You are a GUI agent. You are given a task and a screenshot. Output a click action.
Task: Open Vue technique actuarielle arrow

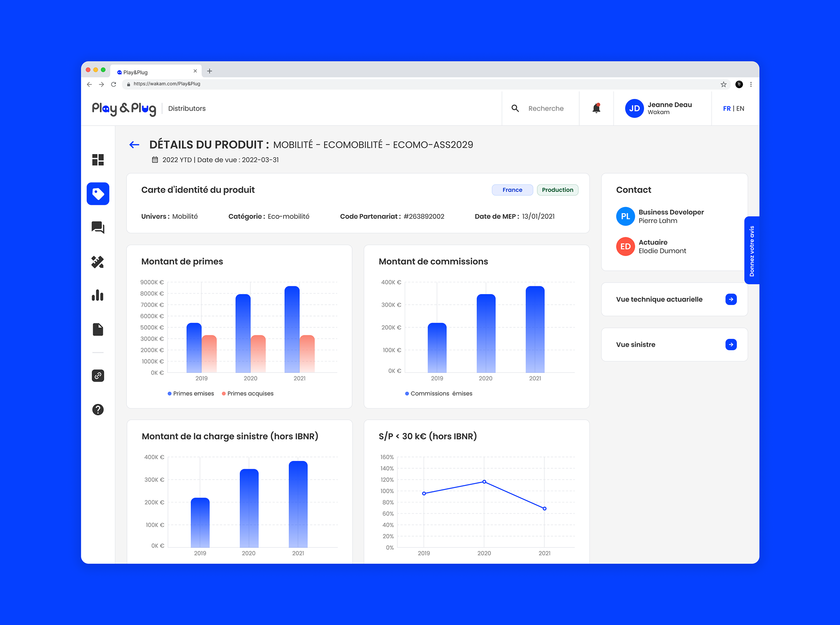(x=731, y=299)
